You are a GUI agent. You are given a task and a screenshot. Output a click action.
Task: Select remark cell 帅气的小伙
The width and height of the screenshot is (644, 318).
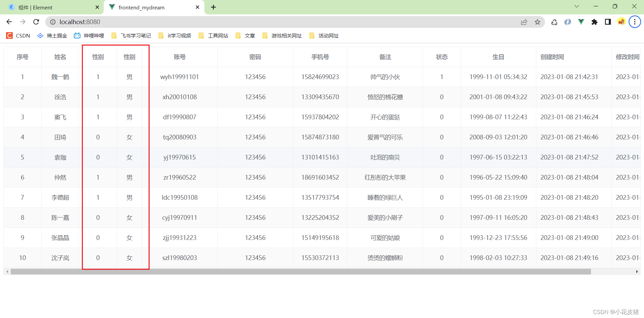[385, 77]
